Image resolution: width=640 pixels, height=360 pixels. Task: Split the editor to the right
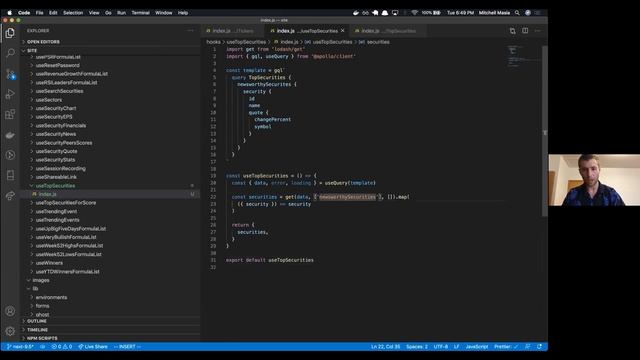coord(525,31)
